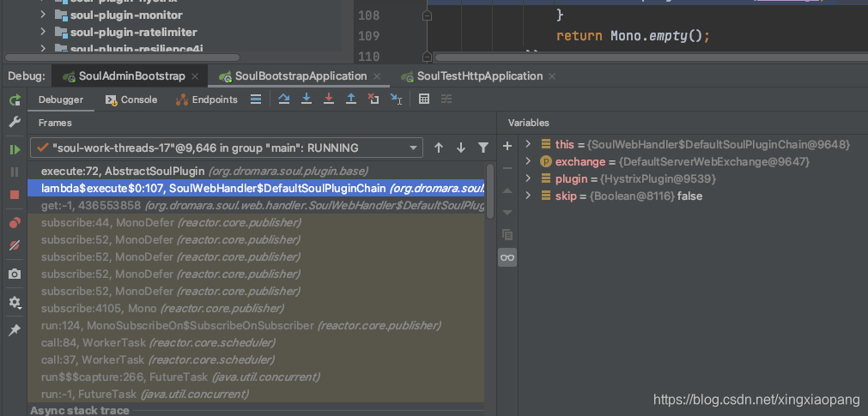The image size is (868, 416).
Task: View breakpoints with double red dots icon
Action: [x=15, y=222]
